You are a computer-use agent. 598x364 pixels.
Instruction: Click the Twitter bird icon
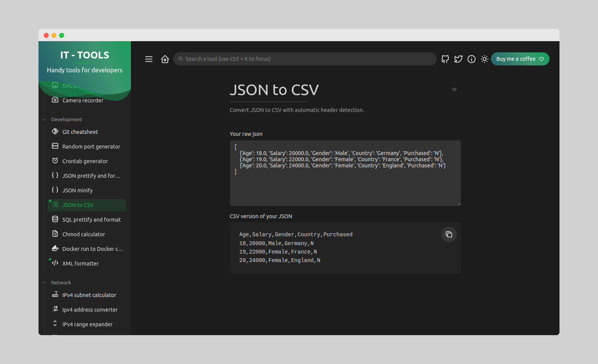(x=458, y=59)
